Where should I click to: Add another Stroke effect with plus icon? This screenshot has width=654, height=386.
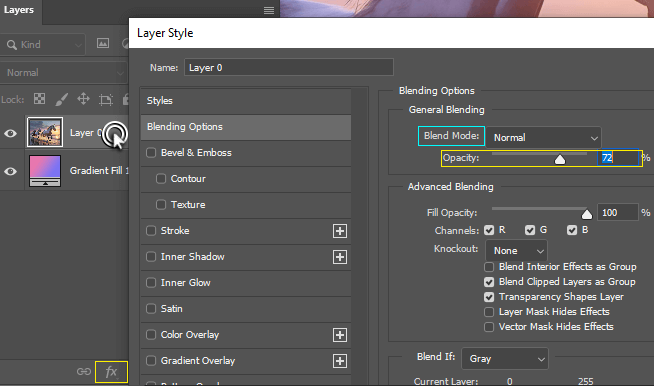tap(340, 231)
